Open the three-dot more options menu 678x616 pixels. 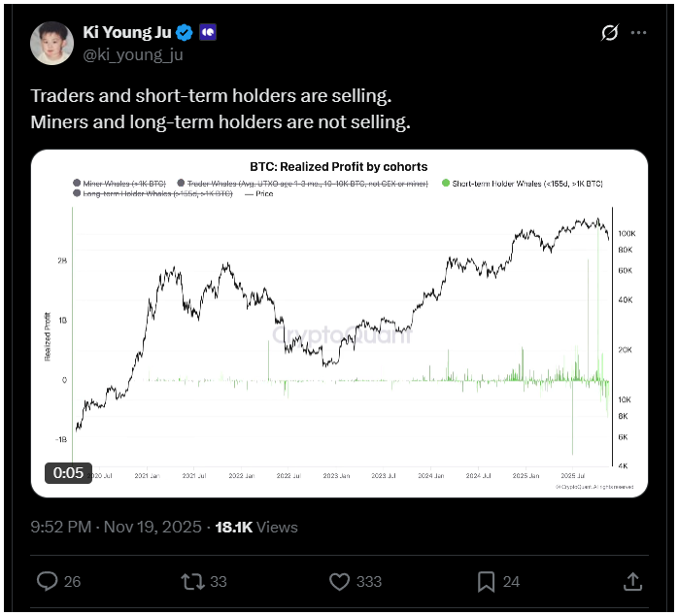click(638, 32)
